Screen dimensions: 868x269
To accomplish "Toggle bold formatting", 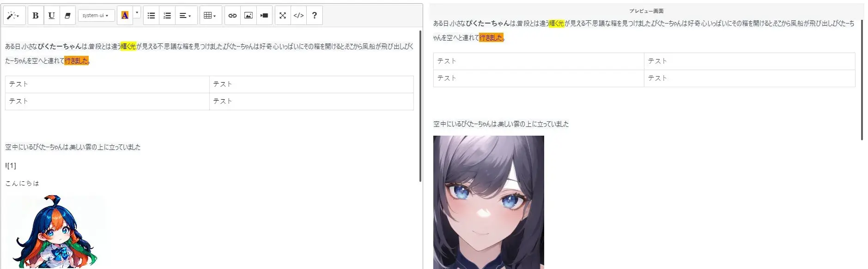I will pos(36,15).
